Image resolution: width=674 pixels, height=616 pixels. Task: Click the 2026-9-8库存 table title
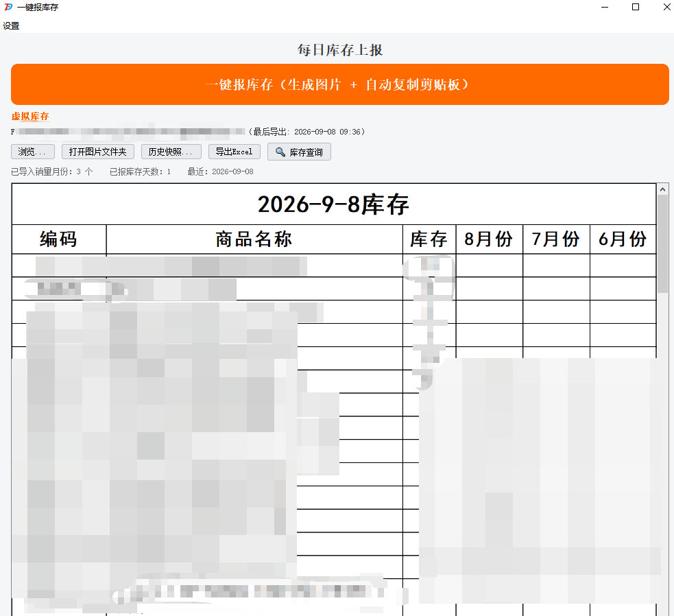pos(333,204)
